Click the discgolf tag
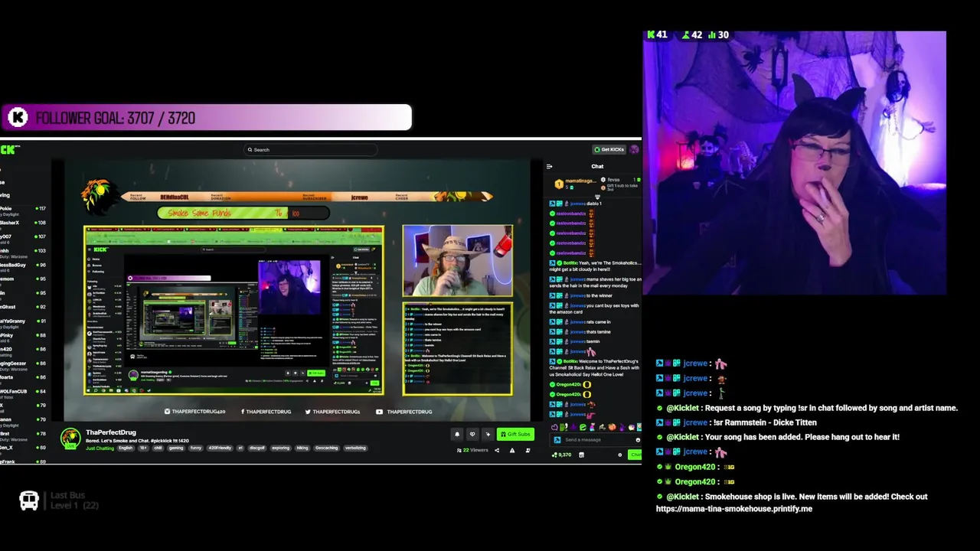The height and width of the screenshot is (551, 980). tap(256, 448)
